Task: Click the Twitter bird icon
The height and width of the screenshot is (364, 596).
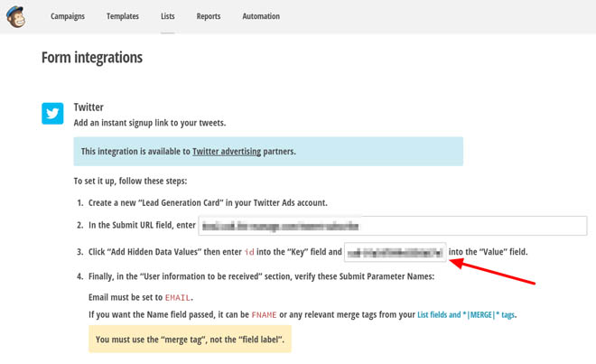Action: 52,113
